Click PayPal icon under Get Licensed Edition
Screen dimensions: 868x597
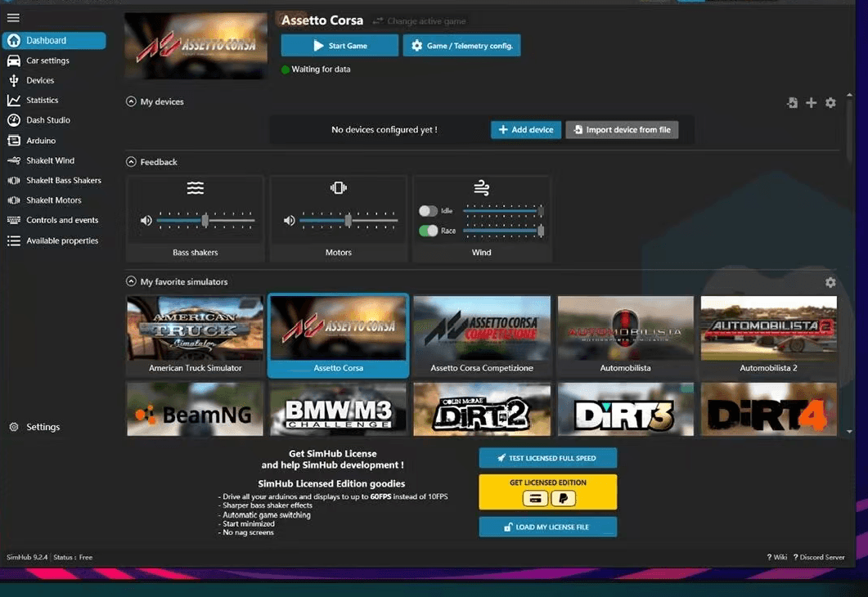pyautogui.click(x=563, y=499)
